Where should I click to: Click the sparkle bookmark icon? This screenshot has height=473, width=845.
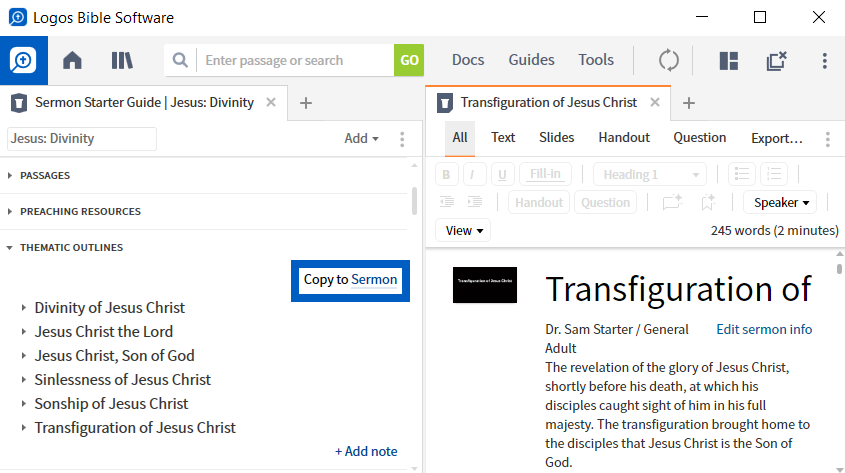tap(708, 202)
